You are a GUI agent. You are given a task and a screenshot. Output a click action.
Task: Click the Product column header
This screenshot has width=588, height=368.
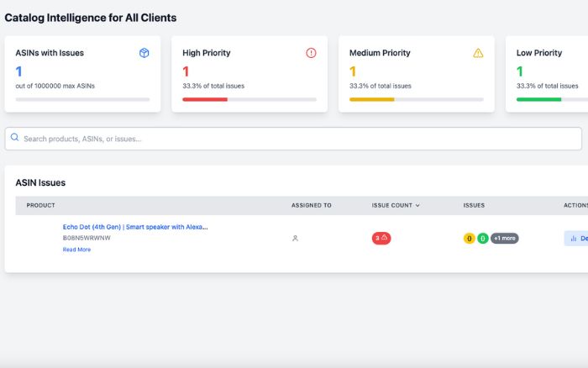pyautogui.click(x=40, y=206)
